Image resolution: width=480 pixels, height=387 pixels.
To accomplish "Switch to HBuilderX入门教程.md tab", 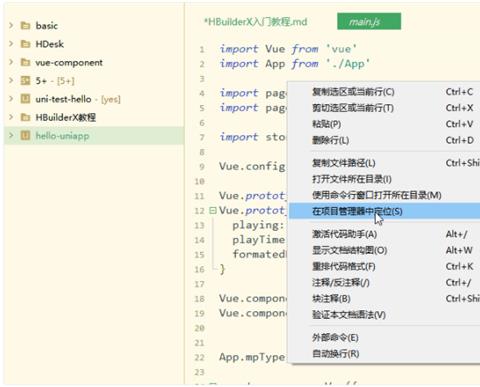I will 256,22.
